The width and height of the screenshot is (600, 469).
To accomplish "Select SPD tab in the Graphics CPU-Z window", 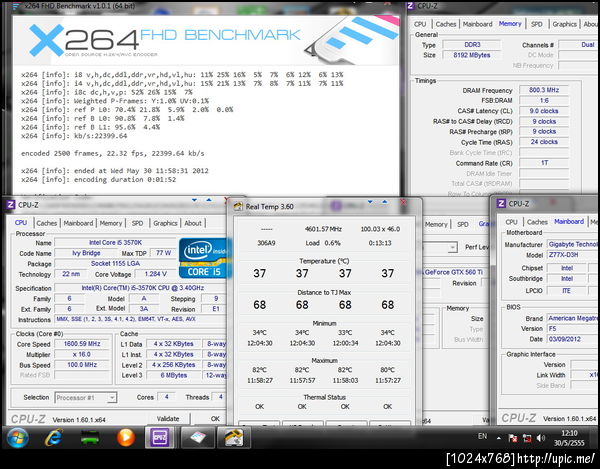I will pyautogui.click(x=463, y=224).
